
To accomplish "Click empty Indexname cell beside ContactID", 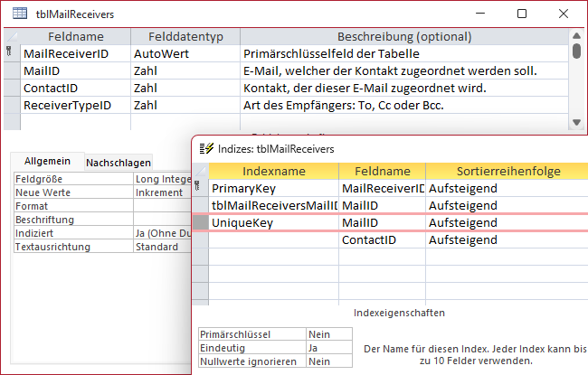I will [x=274, y=240].
